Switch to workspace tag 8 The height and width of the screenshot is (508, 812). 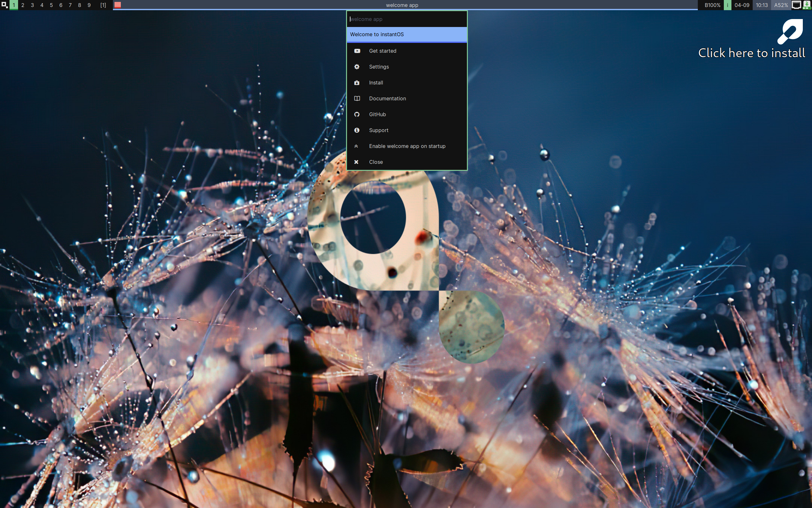80,5
